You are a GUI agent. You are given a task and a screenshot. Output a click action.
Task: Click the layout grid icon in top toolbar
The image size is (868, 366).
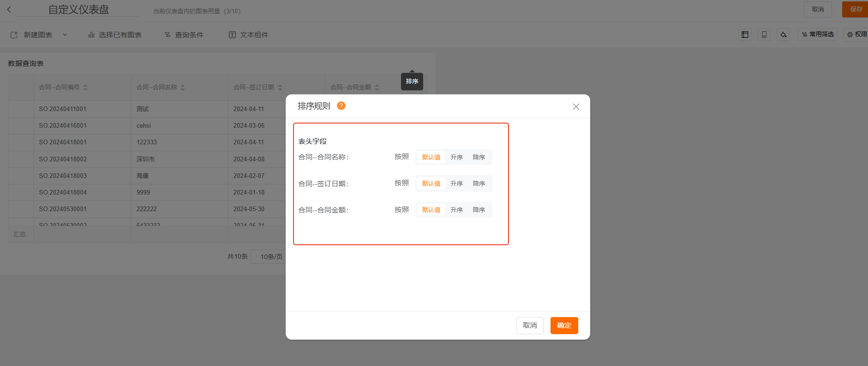coord(745,35)
